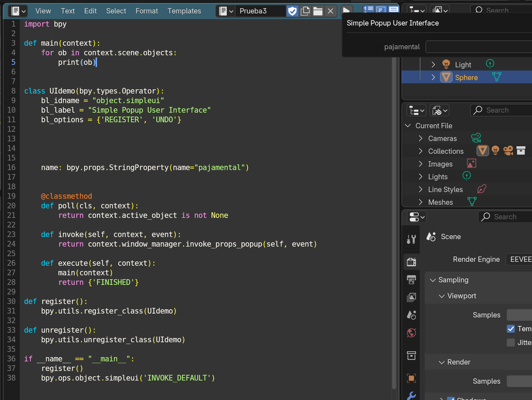
Task: Collapse the Sampling panel
Action: pyautogui.click(x=432, y=280)
